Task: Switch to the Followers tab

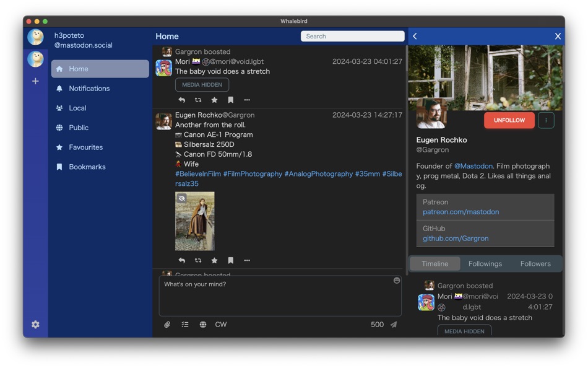Action: [535, 263]
